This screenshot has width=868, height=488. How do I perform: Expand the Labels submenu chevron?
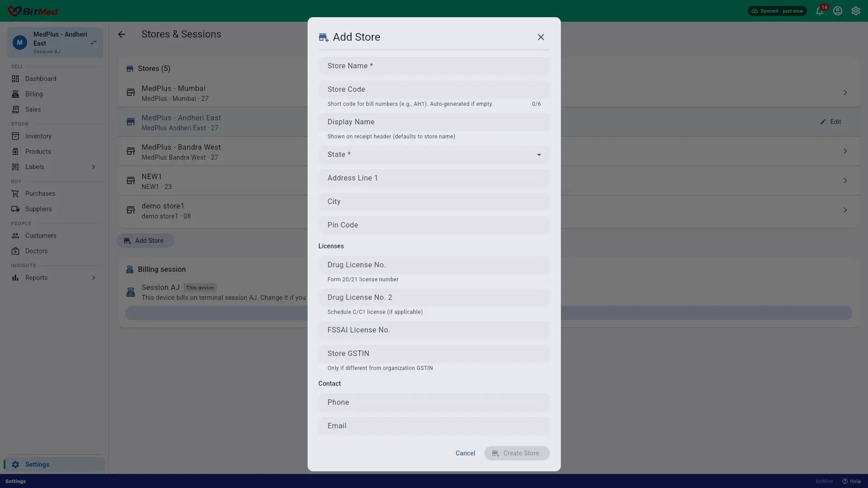click(94, 167)
